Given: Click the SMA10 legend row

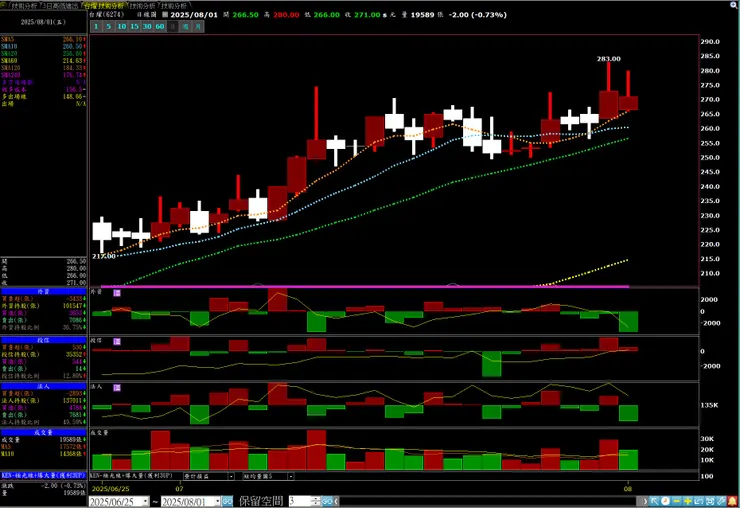Looking at the screenshot, I should pyautogui.click(x=43, y=47).
